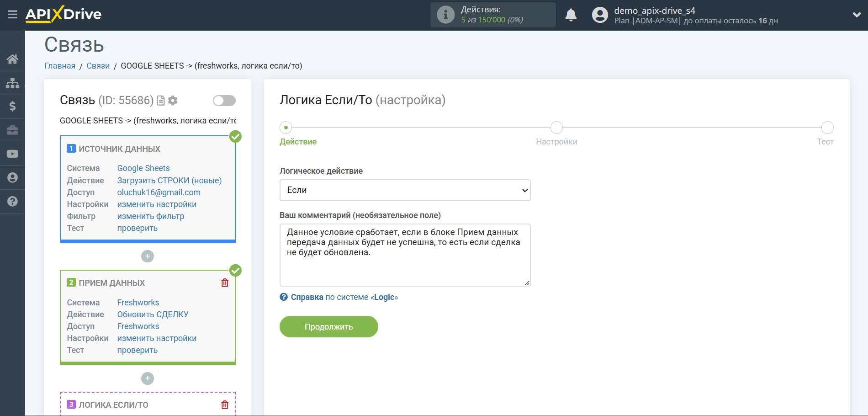Open the connections sitemap sidebar icon
This screenshot has width=868, height=416.
(x=12, y=83)
